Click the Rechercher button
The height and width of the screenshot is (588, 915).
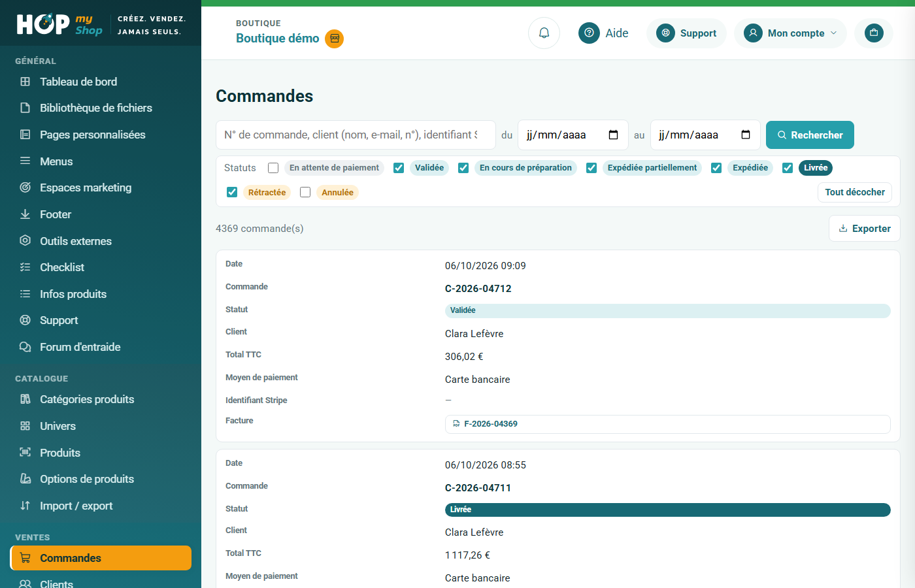click(810, 135)
